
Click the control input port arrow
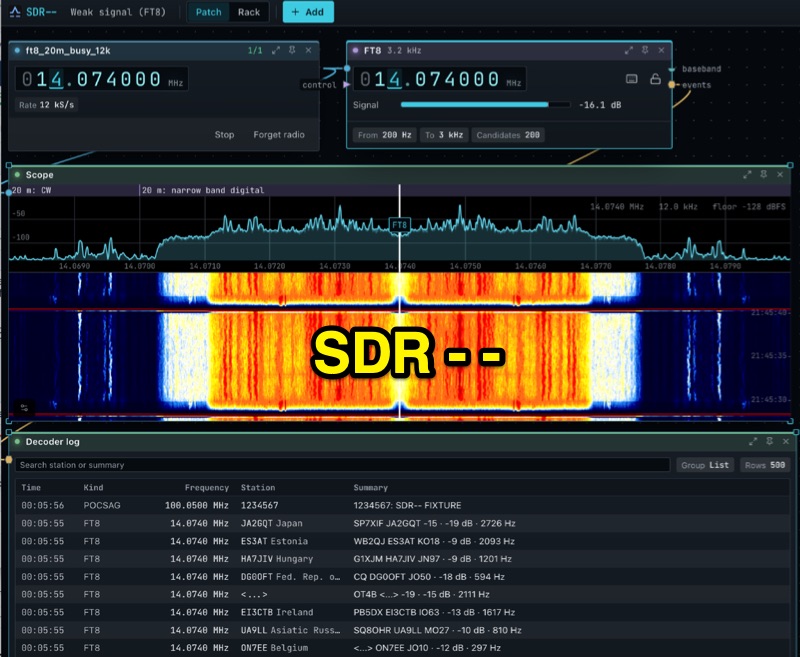tap(347, 85)
